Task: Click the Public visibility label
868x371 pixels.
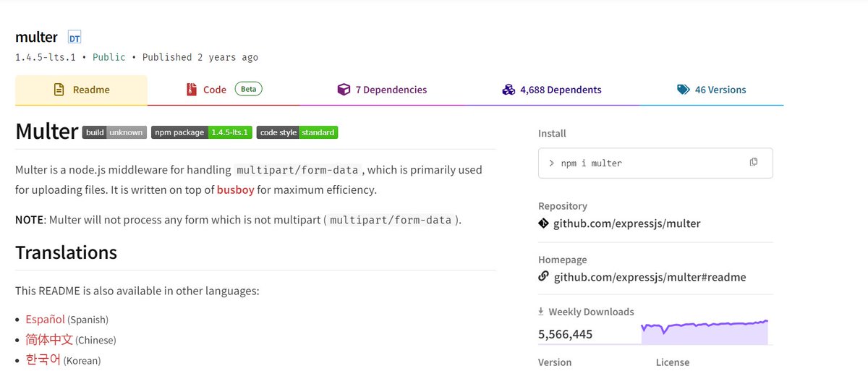Action: [109, 57]
